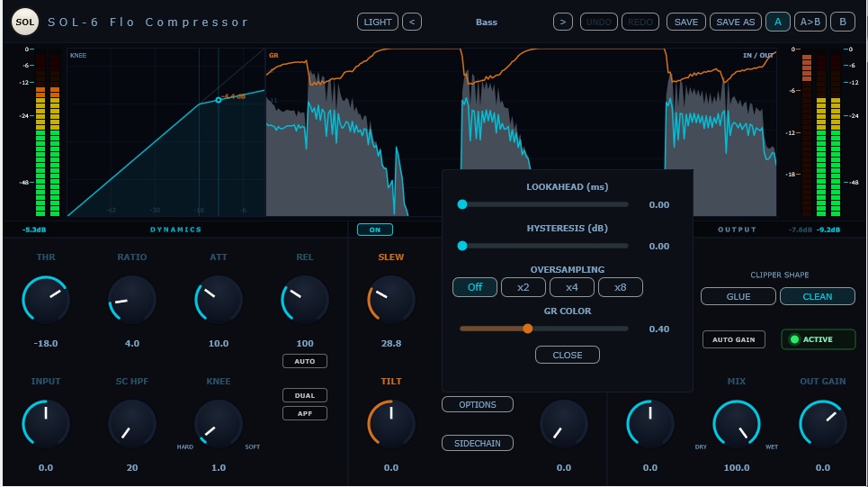Viewport: 868px width, 487px height.
Task: Toggle the APF button
Action: 304,413
